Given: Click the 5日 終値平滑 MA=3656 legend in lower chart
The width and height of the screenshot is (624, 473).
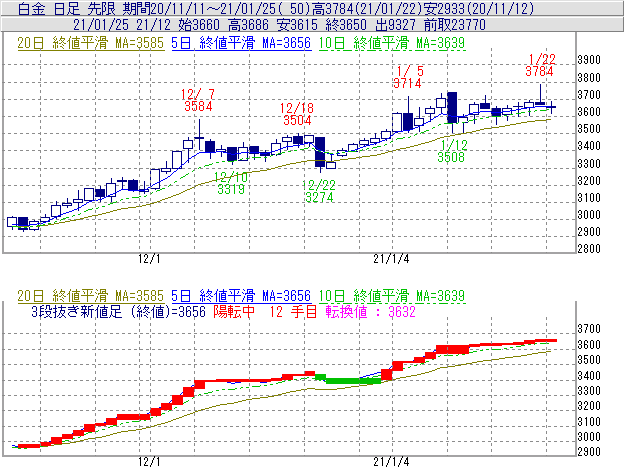Looking at the screenshot, I should pos(241,296).
